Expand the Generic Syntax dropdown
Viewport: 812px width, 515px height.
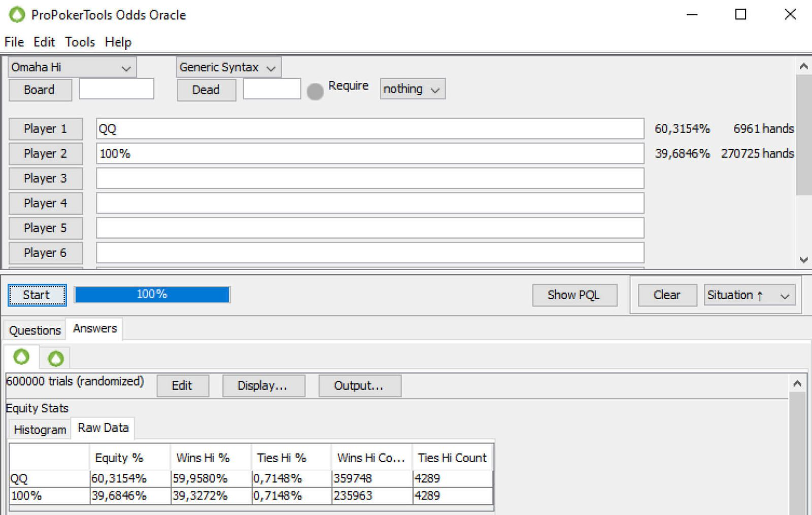228,67
